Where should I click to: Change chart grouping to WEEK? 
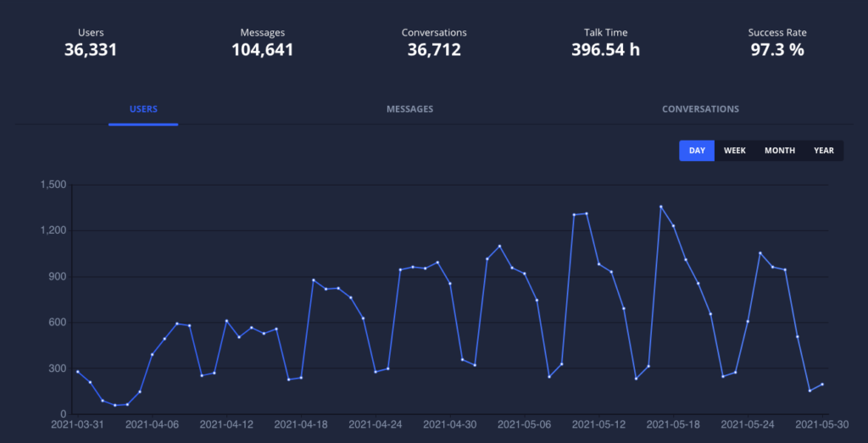[x=735, y=151]
